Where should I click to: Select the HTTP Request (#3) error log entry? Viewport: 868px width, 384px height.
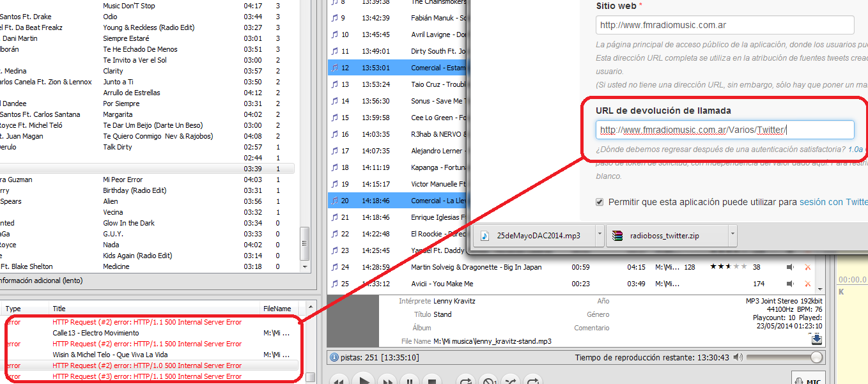point(147,376)
